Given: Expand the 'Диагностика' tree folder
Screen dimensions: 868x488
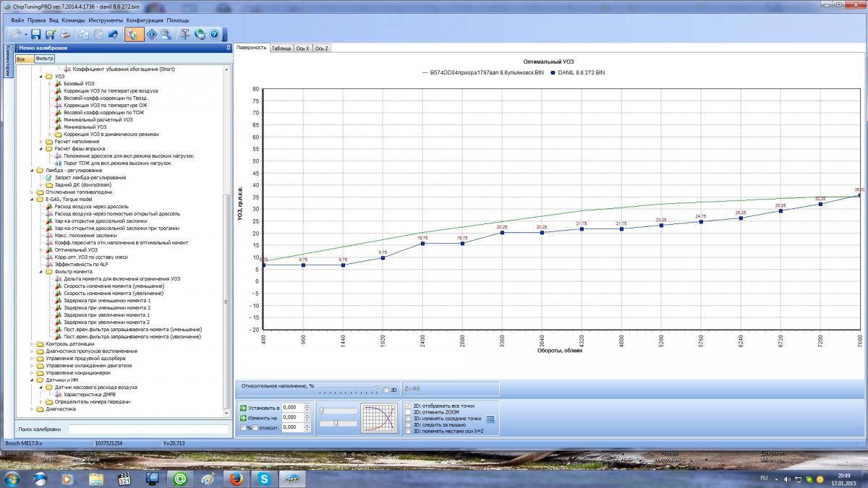Looking at the screenshot, I should coord(32,408).
